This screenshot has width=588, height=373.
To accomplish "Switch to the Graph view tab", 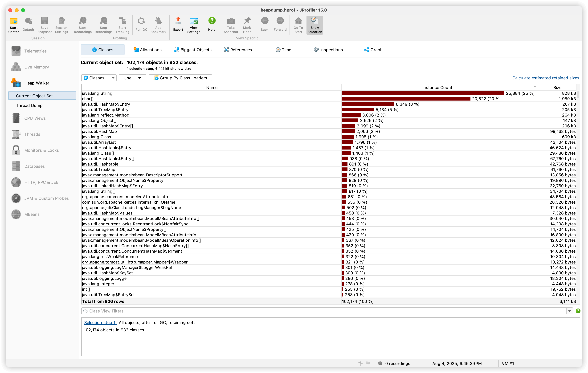I will pyautogui.click(x=373, y=50).
